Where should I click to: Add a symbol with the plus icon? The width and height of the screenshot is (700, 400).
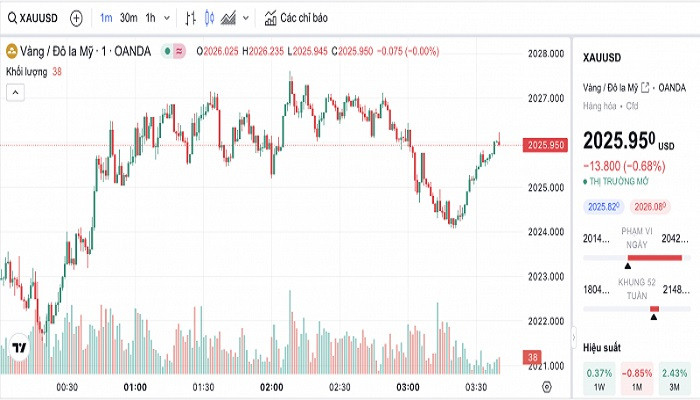pyautogui.click(x=76, y=18)
